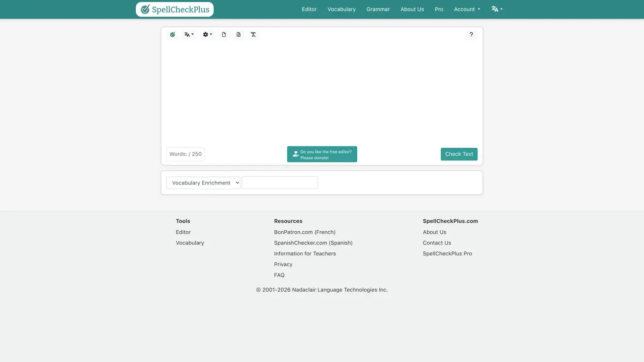Open the footer About Us link
This screenshot has width=644, height=362.
[435, 232]
